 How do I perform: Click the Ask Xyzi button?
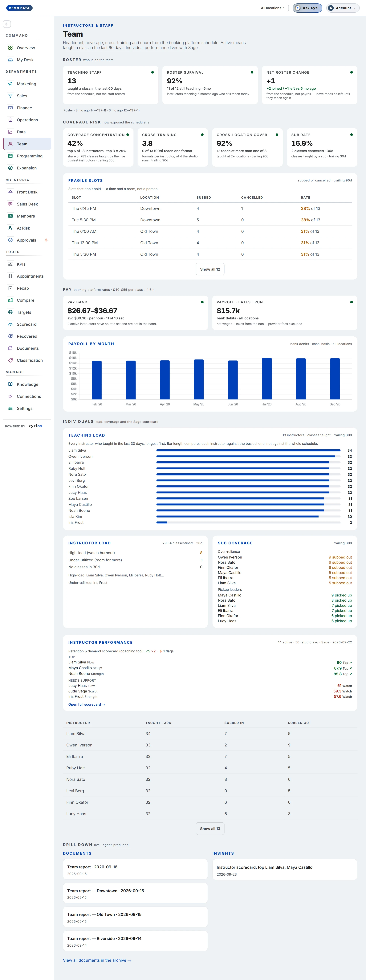click(x=307, y=8)
